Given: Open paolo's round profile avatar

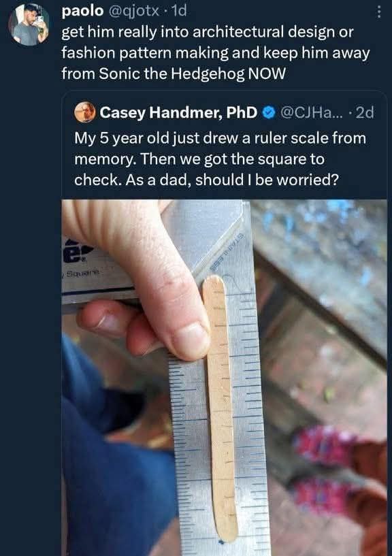Looking at the screenshot, I should coord(29,24).
